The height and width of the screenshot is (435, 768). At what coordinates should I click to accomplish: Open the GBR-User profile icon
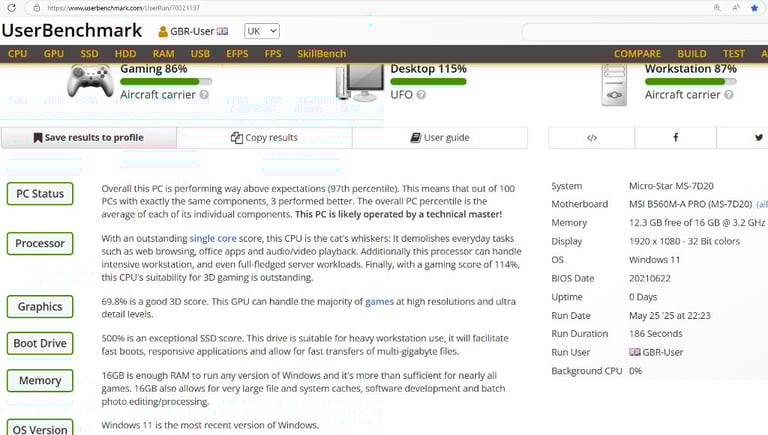[163, 32]
